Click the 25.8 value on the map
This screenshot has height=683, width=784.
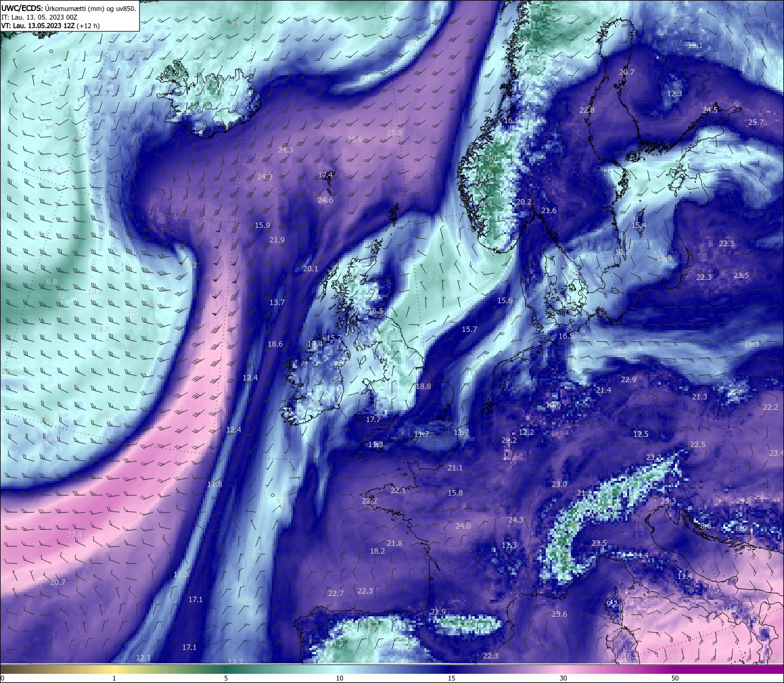tap(395, 132)
